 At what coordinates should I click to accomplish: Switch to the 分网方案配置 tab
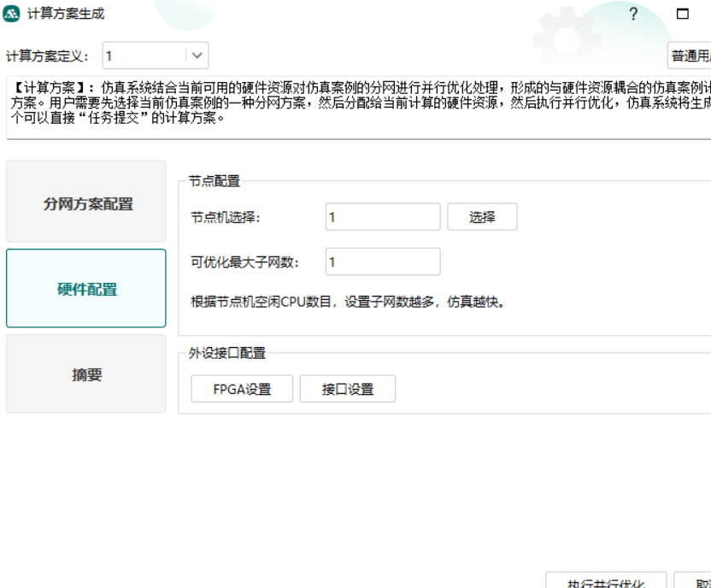[x=86, y=204]
